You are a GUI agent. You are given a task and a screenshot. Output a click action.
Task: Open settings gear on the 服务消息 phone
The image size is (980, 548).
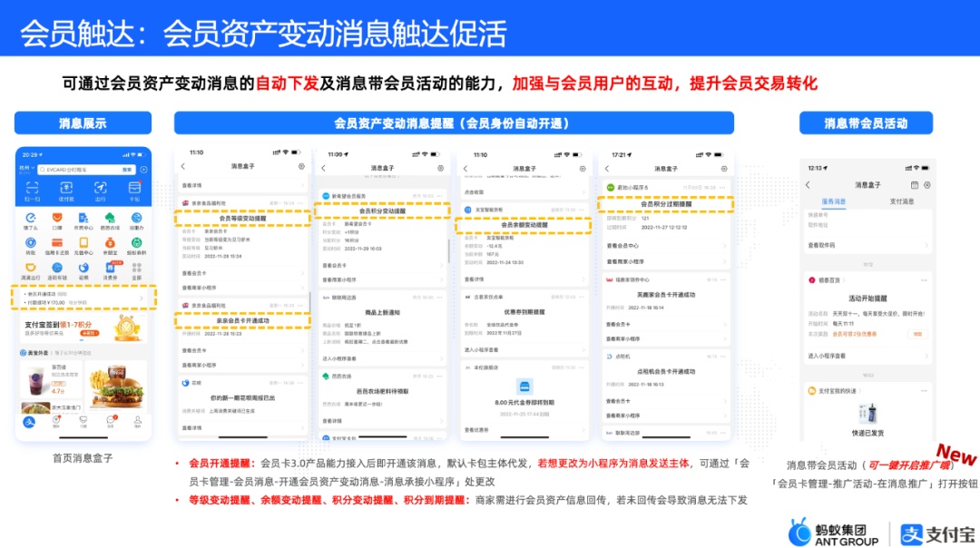pyautogui.click(x=926, y=185)
